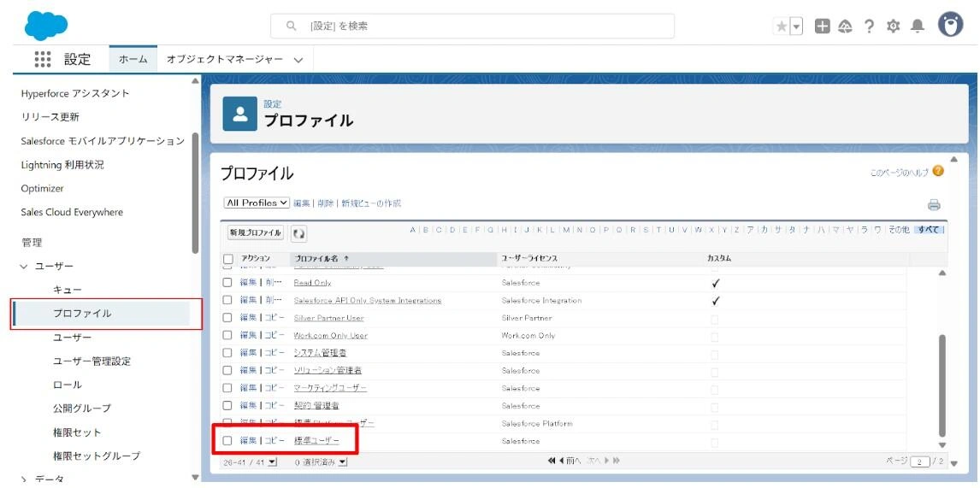
Task: Toggle the select-all header checkbox
Action: 228,258
